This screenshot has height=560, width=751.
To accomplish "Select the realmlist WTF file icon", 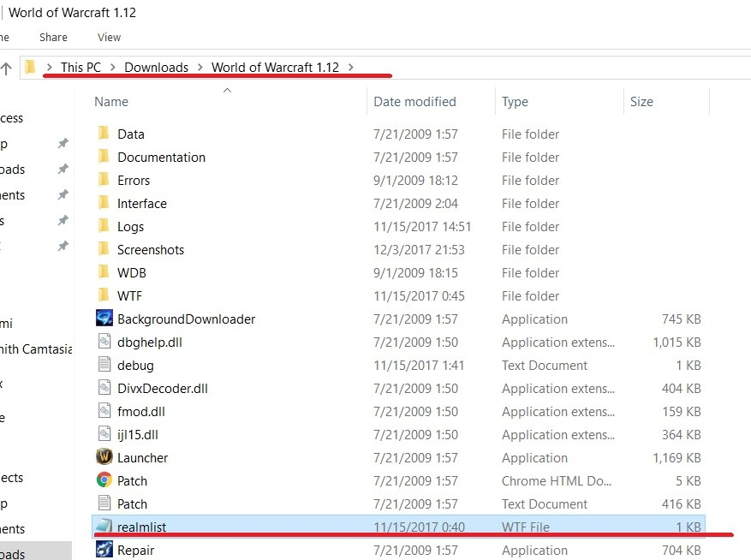I will [104, 526].
